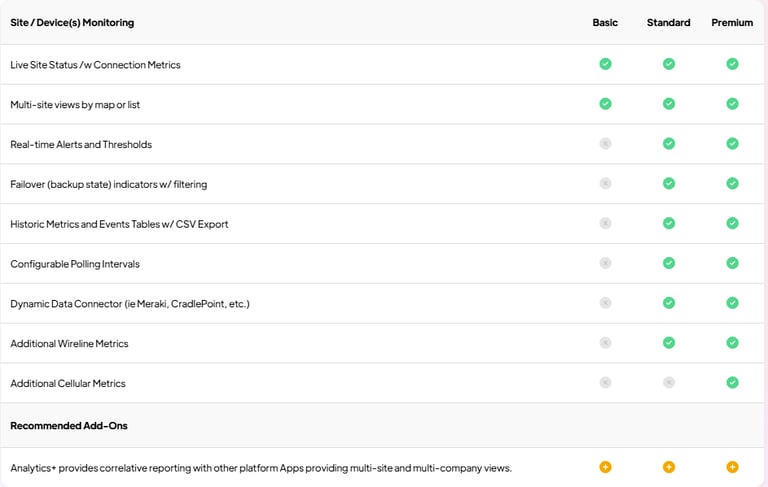Click Premium check for Additional Wireline Metrics

[732, 342]
